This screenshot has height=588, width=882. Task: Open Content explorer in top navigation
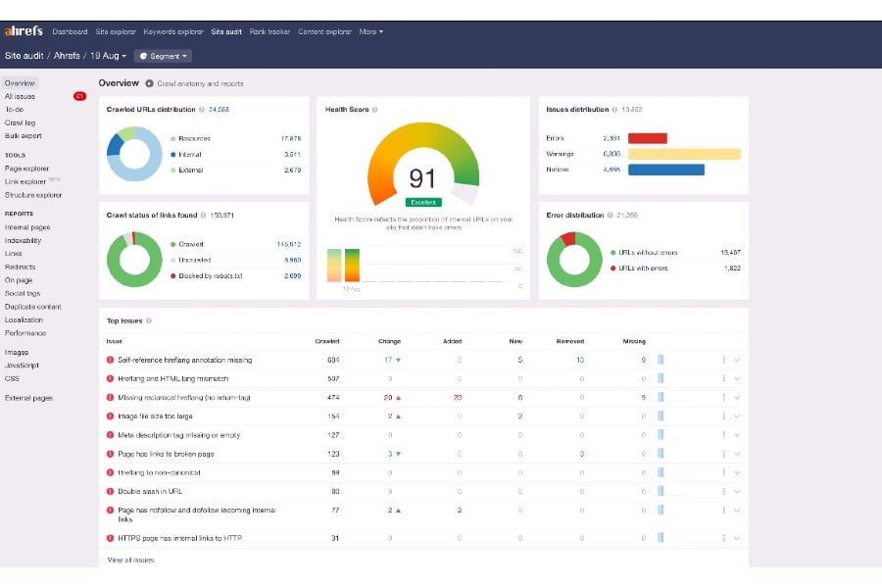point(324,31)
